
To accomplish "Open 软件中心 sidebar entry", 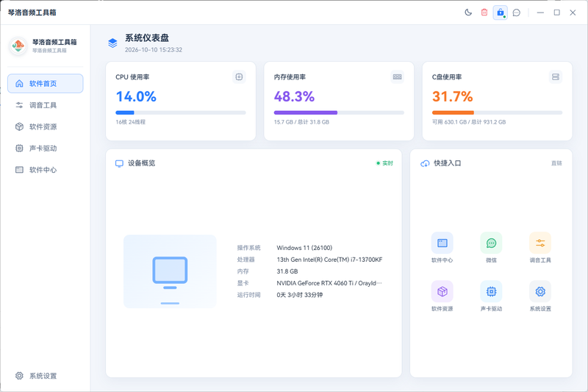I will (46, 170).
